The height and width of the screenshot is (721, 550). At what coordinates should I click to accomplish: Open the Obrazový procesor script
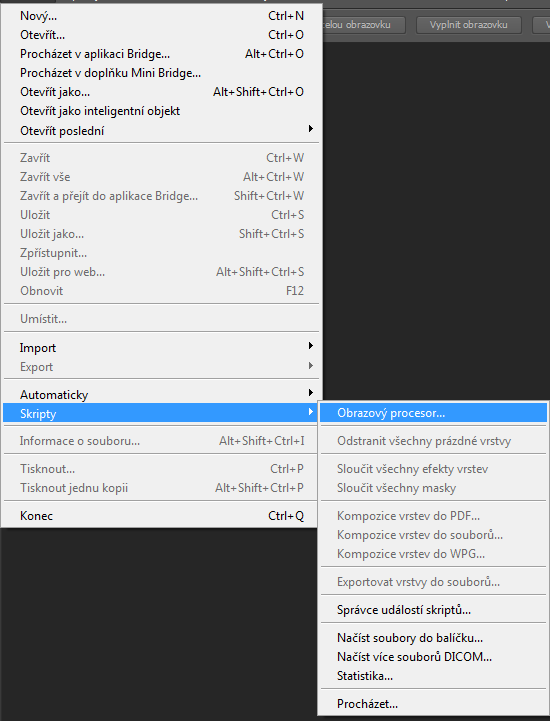click(433, 413)
